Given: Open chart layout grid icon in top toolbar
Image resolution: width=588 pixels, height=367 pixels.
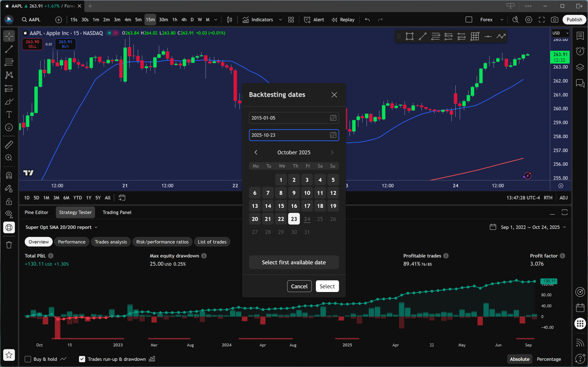Looking at the screenshot, I should pyautogui.click(x=291, y=20).
